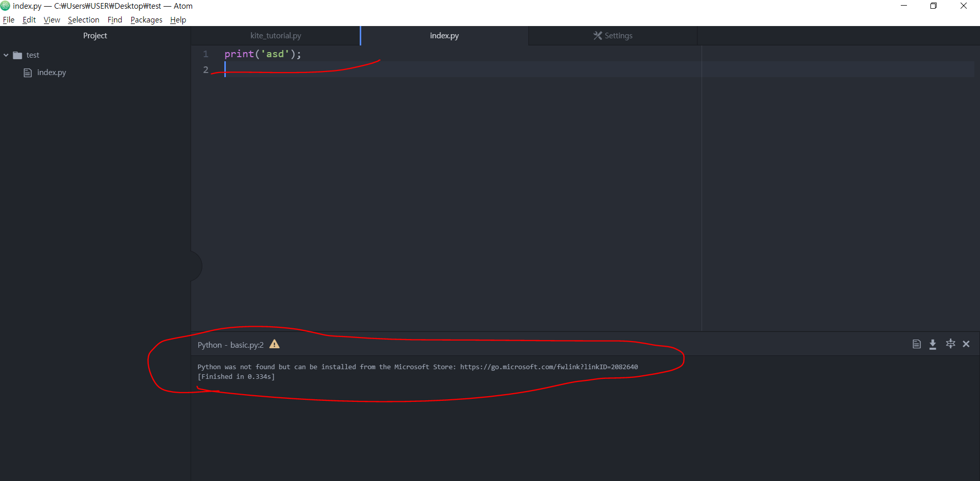
Task: Open the View menu
Action: [x=52, y=20]
